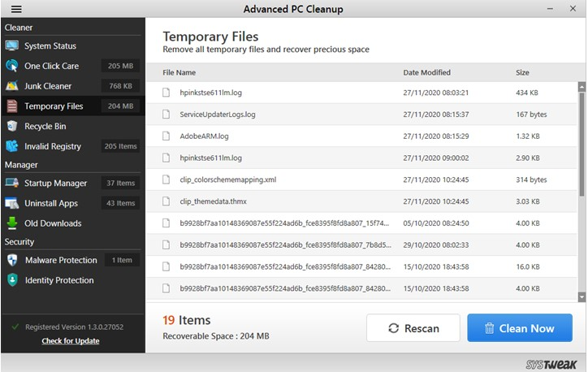The image size is (588, 372).
Task: Click file icon of 434 KB hpinkstse611lm.log
Action: click(166, 93)
